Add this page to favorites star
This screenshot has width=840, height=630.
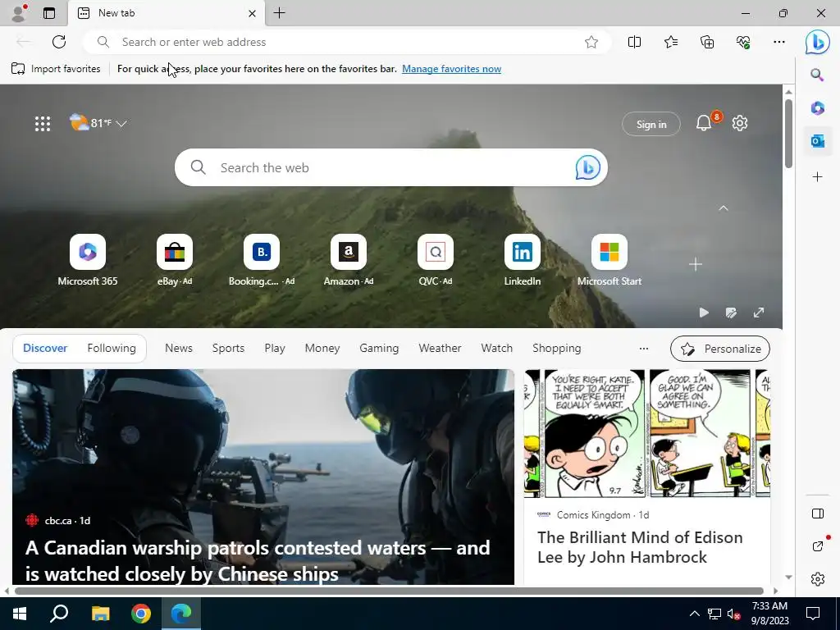point(591,42)
